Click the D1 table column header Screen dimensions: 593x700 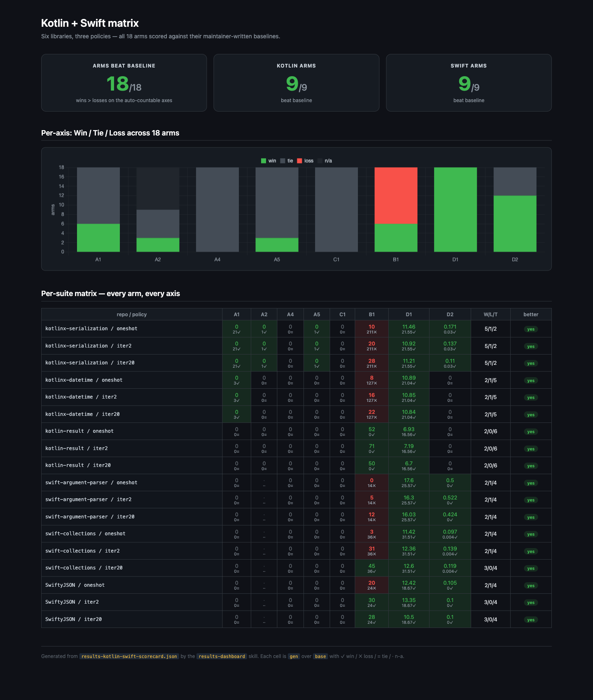click(x=409, y=315)
